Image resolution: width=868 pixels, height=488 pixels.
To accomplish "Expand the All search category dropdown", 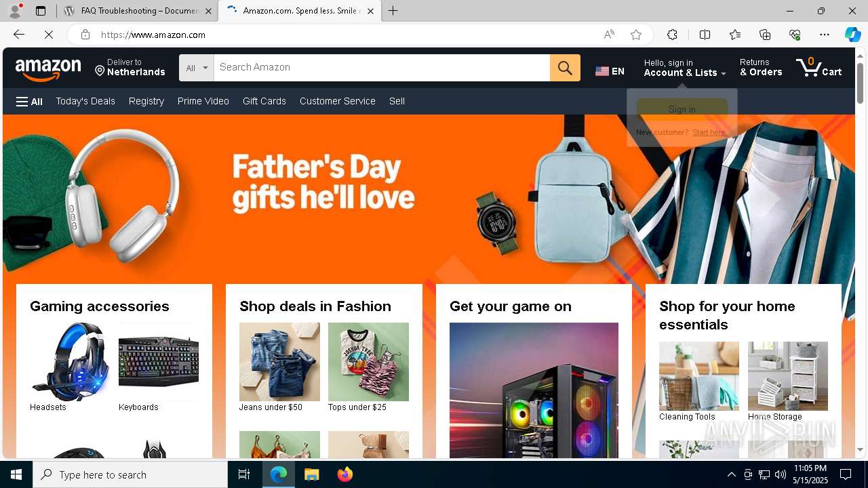I will pyautogui.click(x=197, y=68).
